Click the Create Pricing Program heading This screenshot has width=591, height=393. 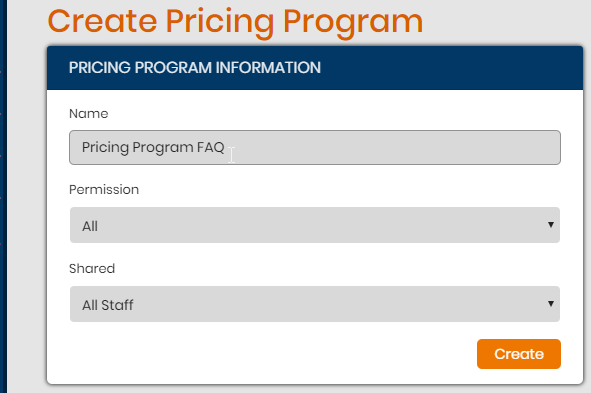235,21
